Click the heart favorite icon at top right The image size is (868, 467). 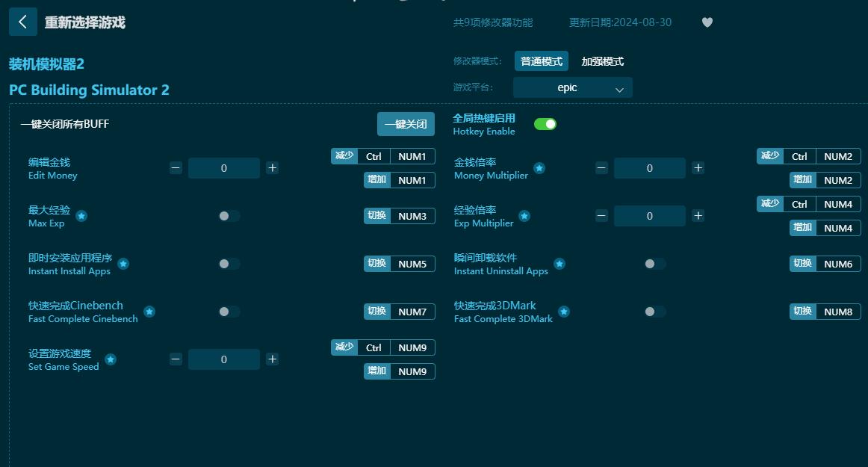pyautogui.click(x=707, y=22)
